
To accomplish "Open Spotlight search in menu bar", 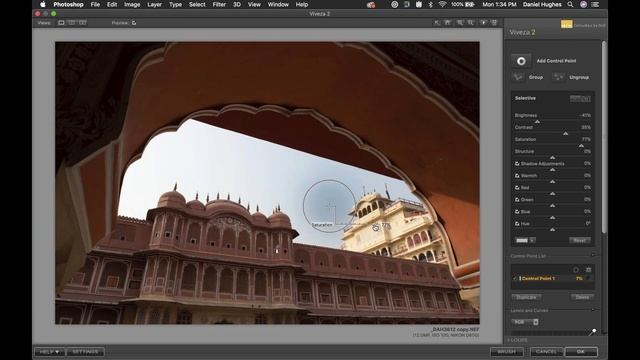I will pyautogui.click(x=570, y=4).
